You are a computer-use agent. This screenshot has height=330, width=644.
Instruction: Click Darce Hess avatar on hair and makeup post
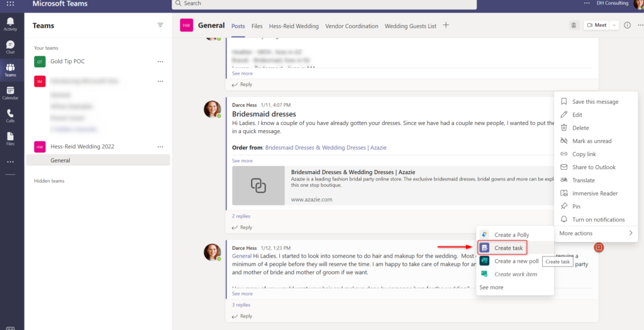click(213, 252)
